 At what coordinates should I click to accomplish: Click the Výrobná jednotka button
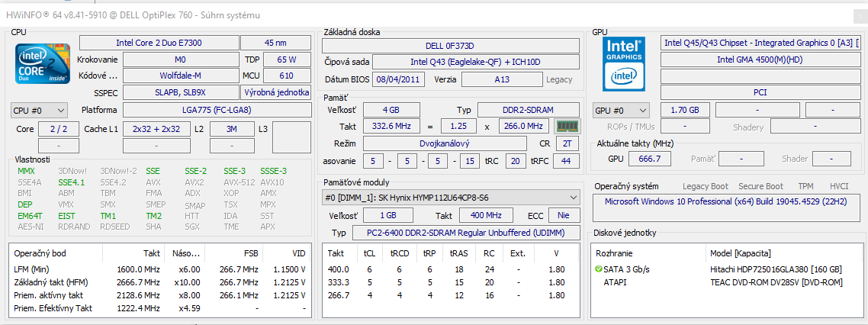275,92
